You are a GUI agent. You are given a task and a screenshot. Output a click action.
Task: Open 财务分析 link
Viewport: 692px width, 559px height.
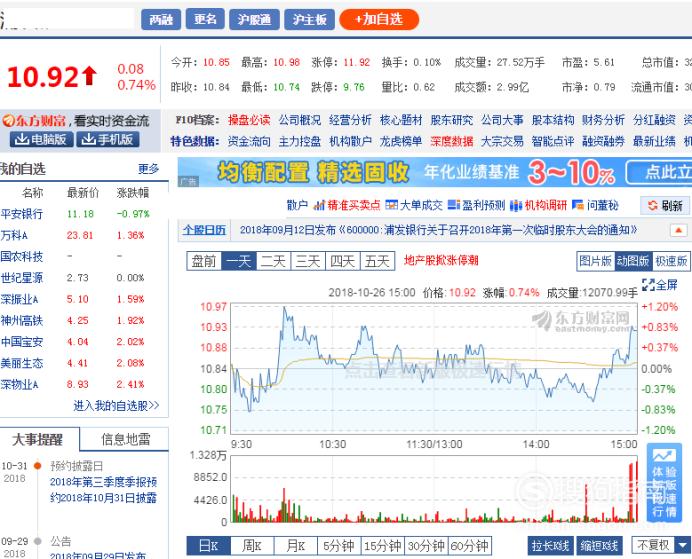click(x=603, y=120)
